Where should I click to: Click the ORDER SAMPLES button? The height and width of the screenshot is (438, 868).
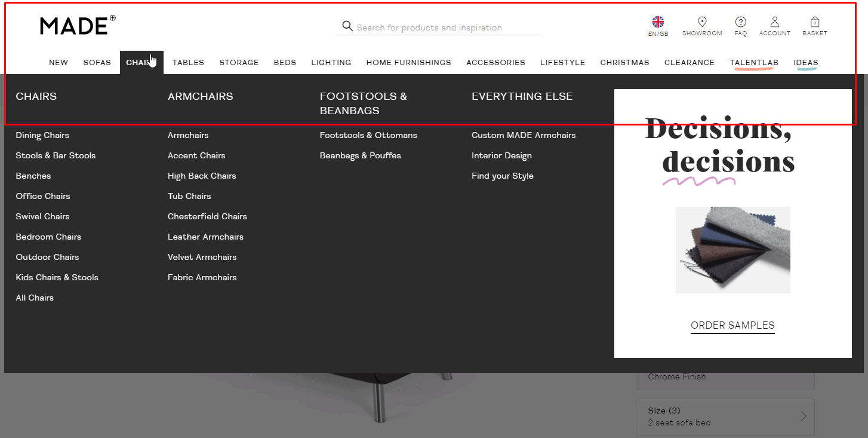click(732, 325)
